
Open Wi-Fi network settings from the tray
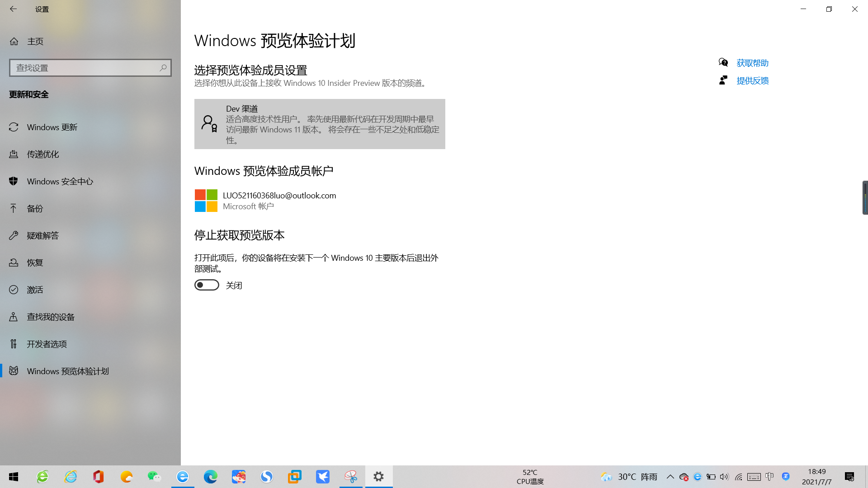click(x=739, y=477)
